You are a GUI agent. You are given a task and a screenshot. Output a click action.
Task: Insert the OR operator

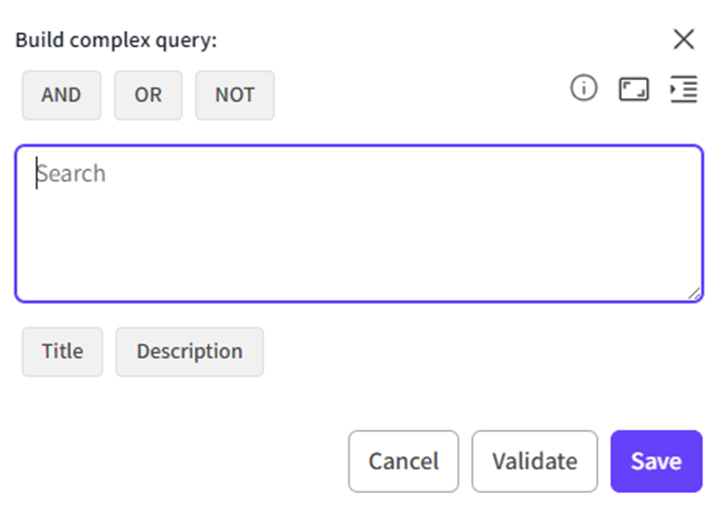point(148,95)
